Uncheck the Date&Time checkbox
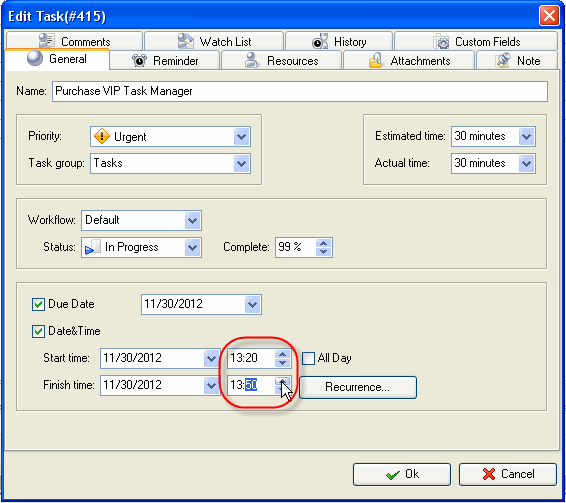 pos(39,331)
